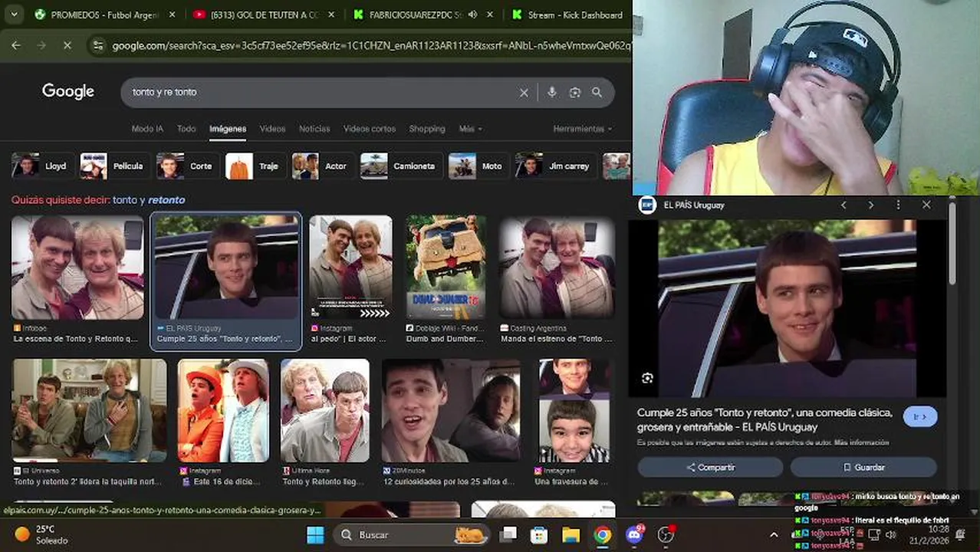Screen dimensions: 980x552
Task: Click the Google search input field
Action: [322, 92]
